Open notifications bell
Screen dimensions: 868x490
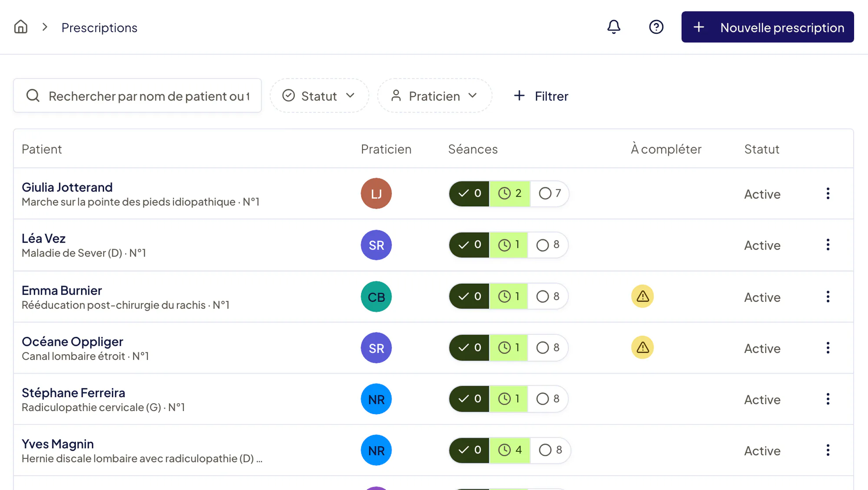[614, 27]
